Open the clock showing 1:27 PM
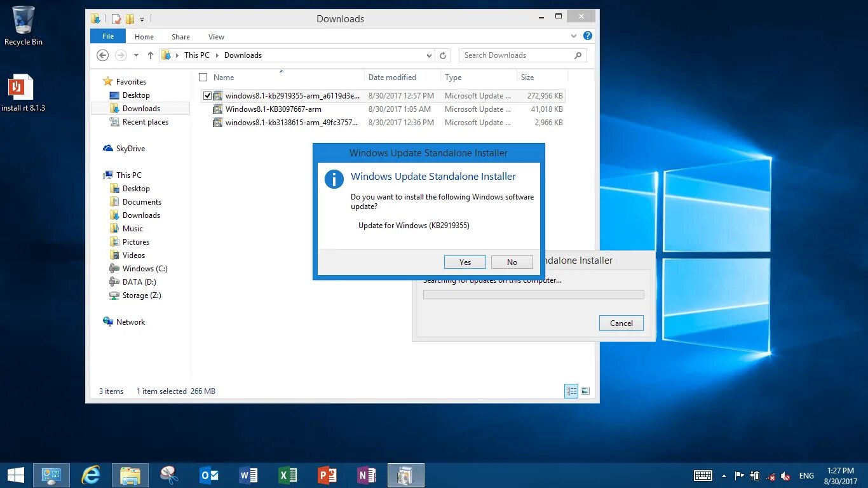This screenshot has width=868, height=488. 839,475
